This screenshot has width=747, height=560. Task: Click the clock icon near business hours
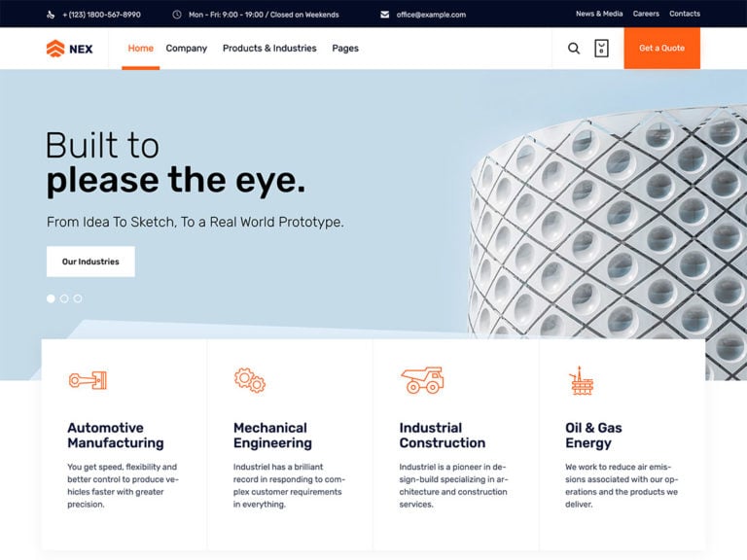click(x=177, y=15)
